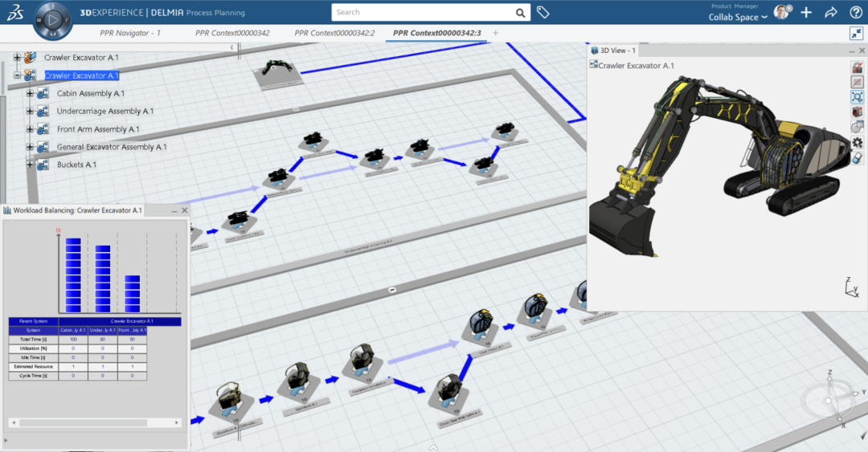The image size is (868, 452).
Task: Switch to PPR Navigator - 1 tab
Action: [x=129, y=33]
